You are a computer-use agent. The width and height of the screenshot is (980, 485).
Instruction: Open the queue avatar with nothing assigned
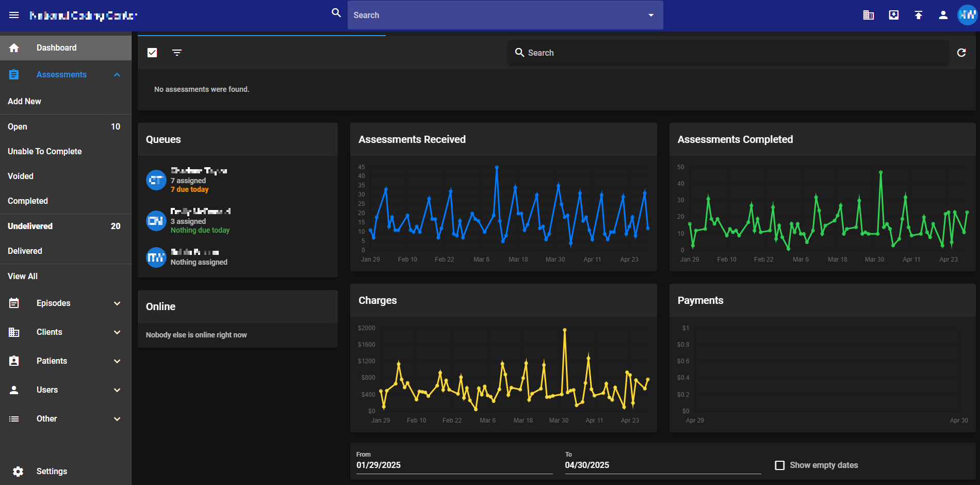(x=156, y=257)
